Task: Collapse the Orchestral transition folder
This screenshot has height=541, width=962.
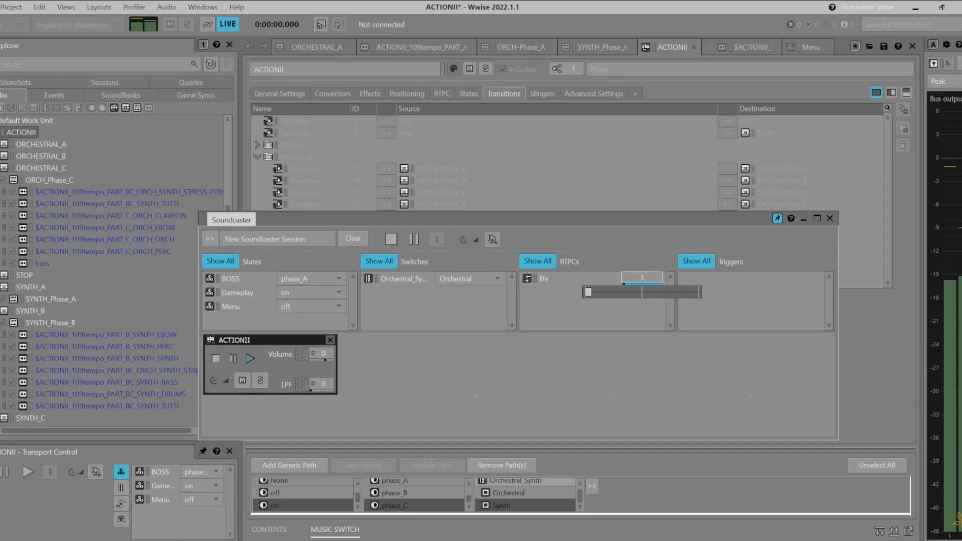Action: (x=257, y=157)
